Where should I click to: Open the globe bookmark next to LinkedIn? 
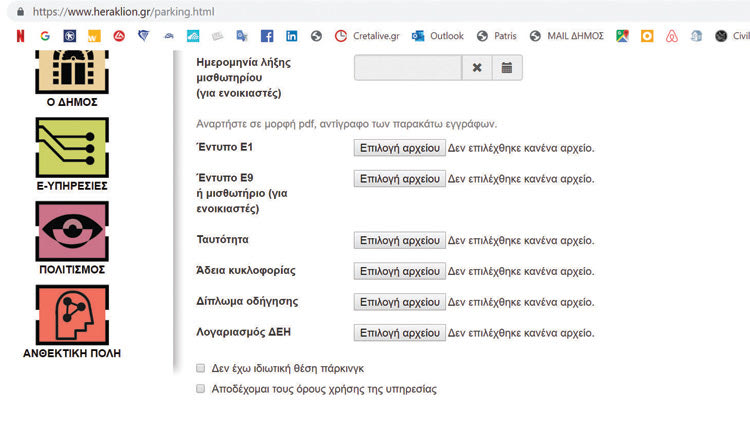316,36
